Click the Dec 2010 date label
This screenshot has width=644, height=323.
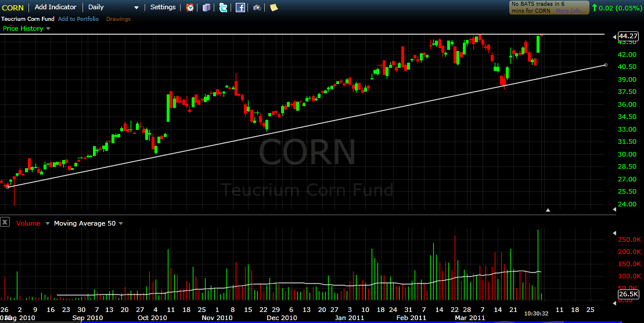282,318
